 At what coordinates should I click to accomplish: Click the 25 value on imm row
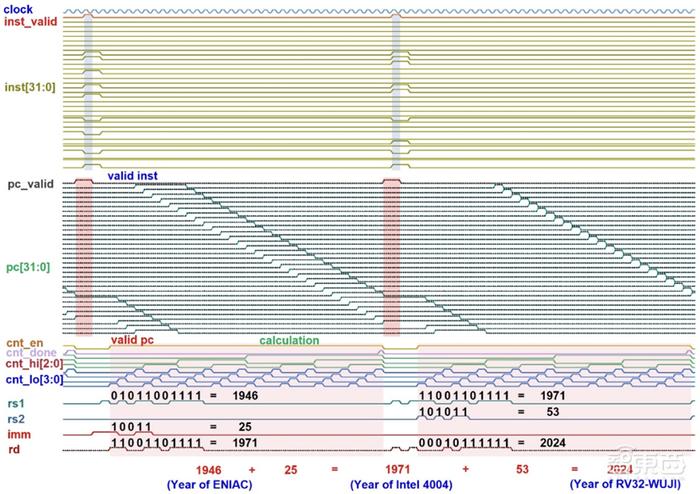245,427
